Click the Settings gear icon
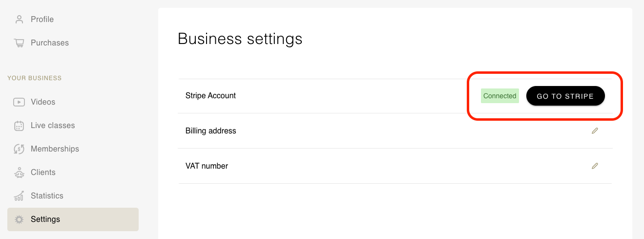 (x=19, y=219)
